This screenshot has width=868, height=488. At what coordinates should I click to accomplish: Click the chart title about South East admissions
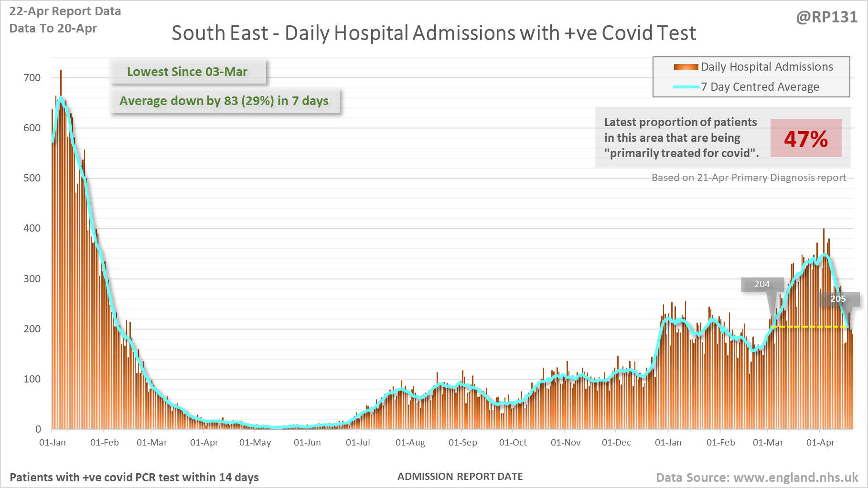[433, 33]
